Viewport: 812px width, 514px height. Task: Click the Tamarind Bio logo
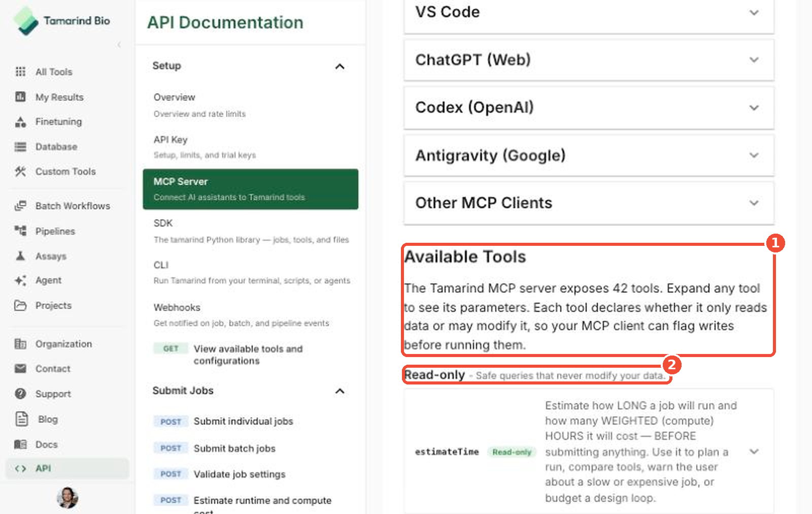(61, 21)
